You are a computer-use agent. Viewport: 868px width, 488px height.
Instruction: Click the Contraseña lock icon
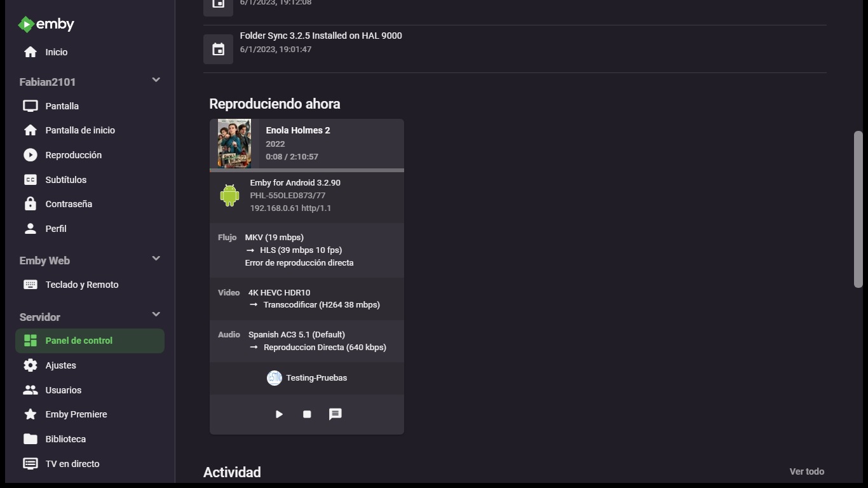point(30,204)
